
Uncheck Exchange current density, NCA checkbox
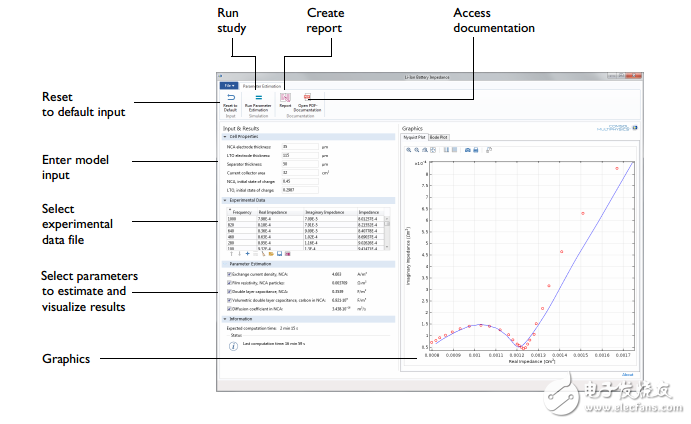[229, 274]
